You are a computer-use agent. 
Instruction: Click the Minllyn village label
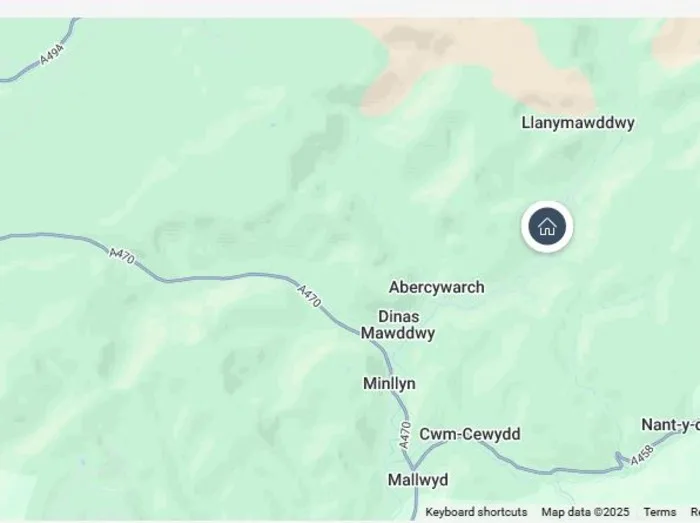pos(389,383)
